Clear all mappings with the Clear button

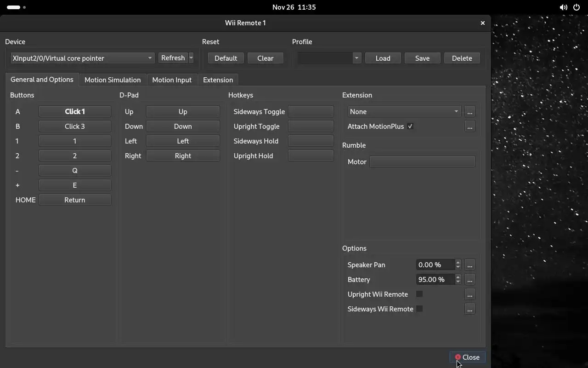265,58
